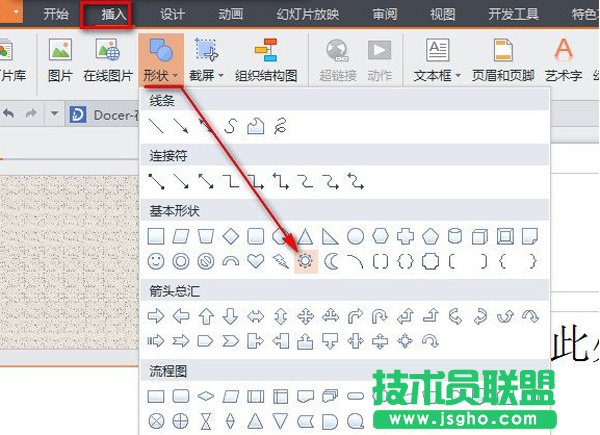
Task: Open the 开发工具 tab
Action: point(513,15)
